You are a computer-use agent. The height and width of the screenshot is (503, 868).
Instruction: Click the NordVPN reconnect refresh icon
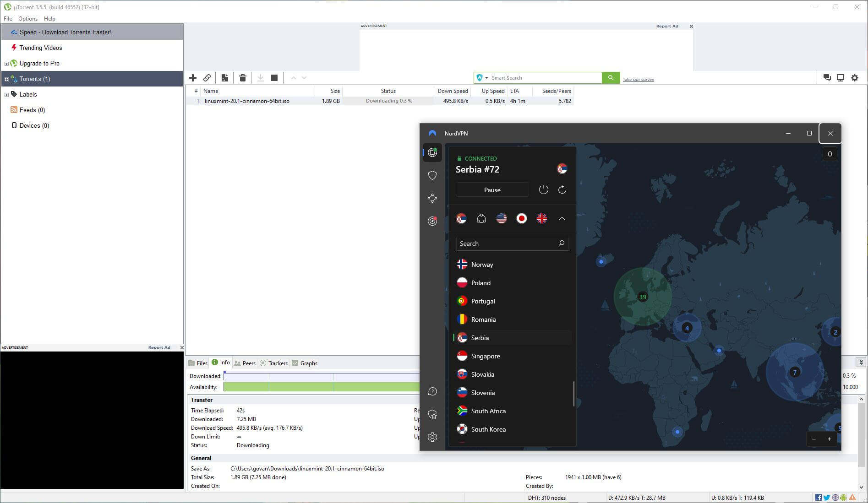(x=562, y=189)
